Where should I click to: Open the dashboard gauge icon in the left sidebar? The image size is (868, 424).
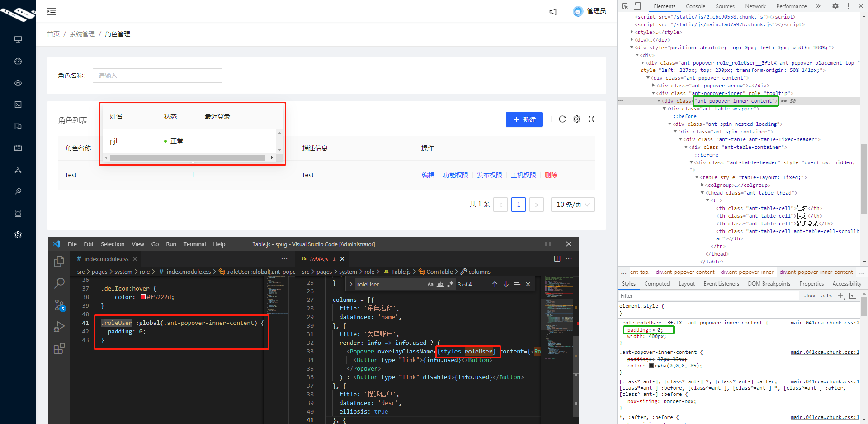click(x=18, y=61)
